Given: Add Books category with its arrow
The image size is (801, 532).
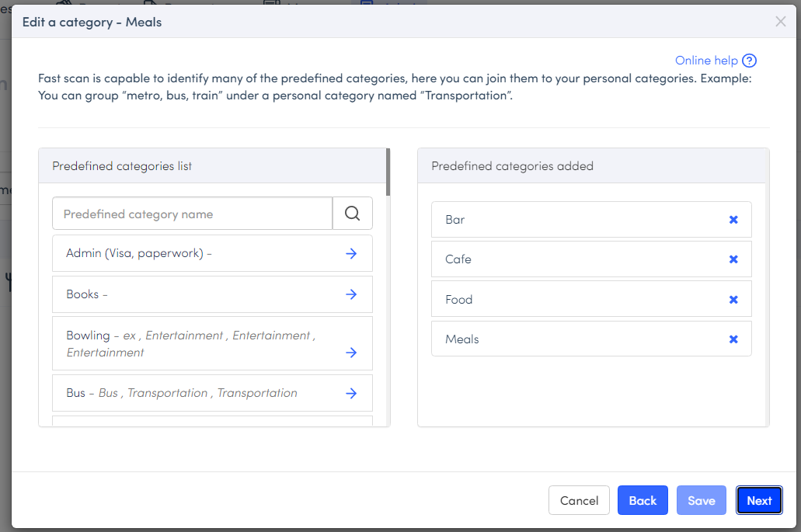Looking at the screenshot, I should (351, 294).
